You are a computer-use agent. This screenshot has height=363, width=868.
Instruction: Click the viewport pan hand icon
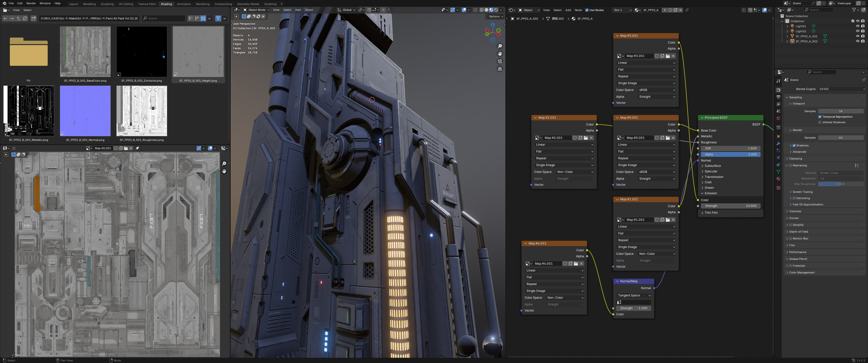coord(500,54)
